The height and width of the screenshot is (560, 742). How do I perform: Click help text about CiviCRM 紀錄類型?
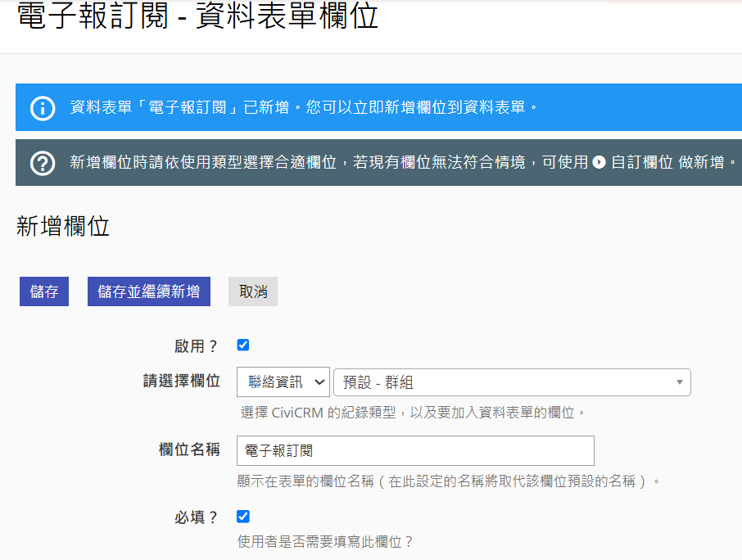[413, 413]
